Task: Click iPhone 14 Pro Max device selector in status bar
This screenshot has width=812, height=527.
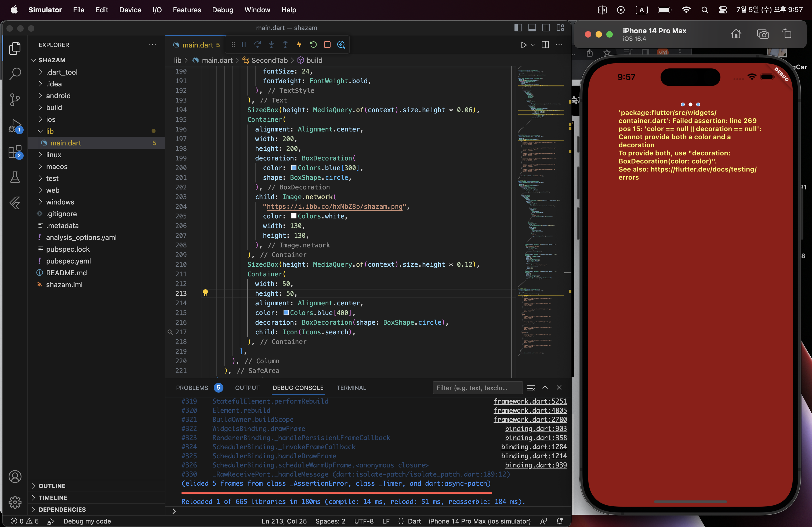Action: [479, 521]
